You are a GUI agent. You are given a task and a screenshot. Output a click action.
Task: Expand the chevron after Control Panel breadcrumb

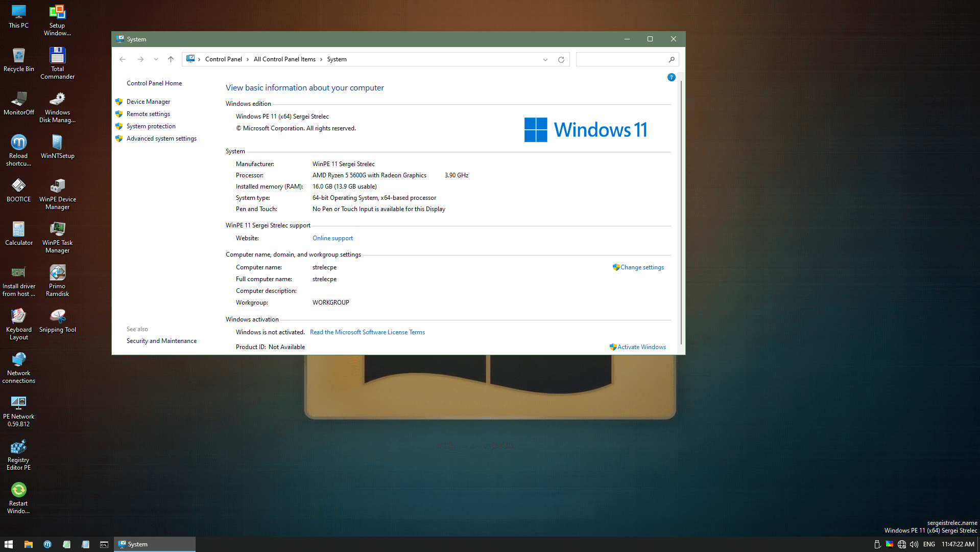[248, 59]
